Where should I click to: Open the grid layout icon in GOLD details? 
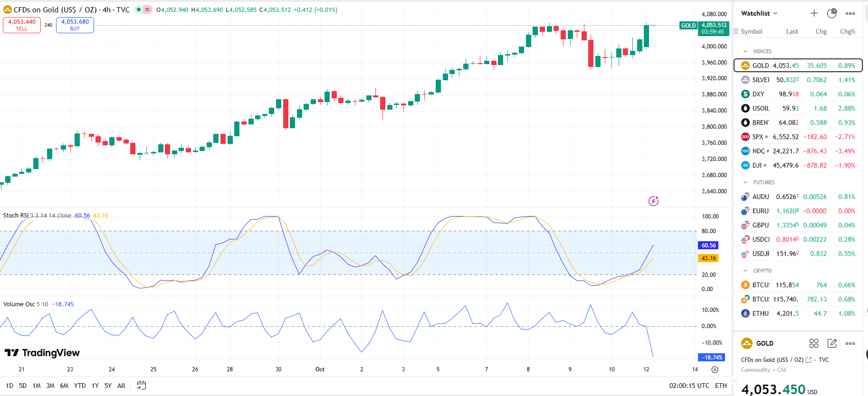coord(814,343)
